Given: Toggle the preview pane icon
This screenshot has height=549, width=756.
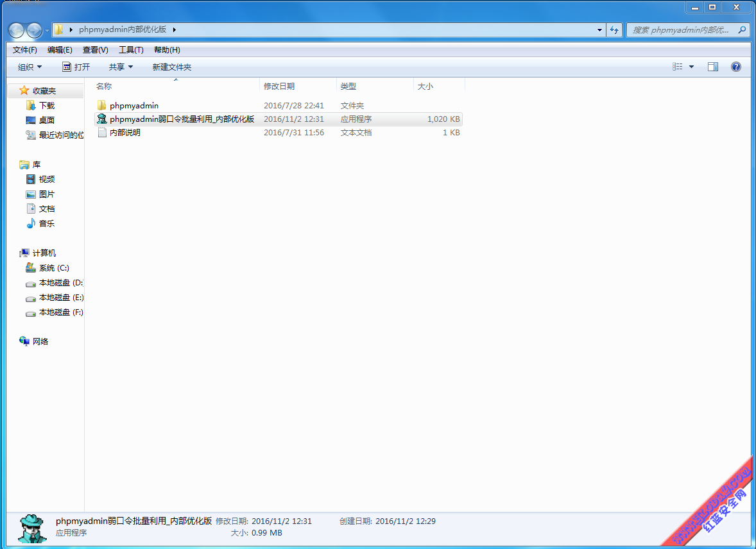Looking at the screenshot, I should [712, 67].
